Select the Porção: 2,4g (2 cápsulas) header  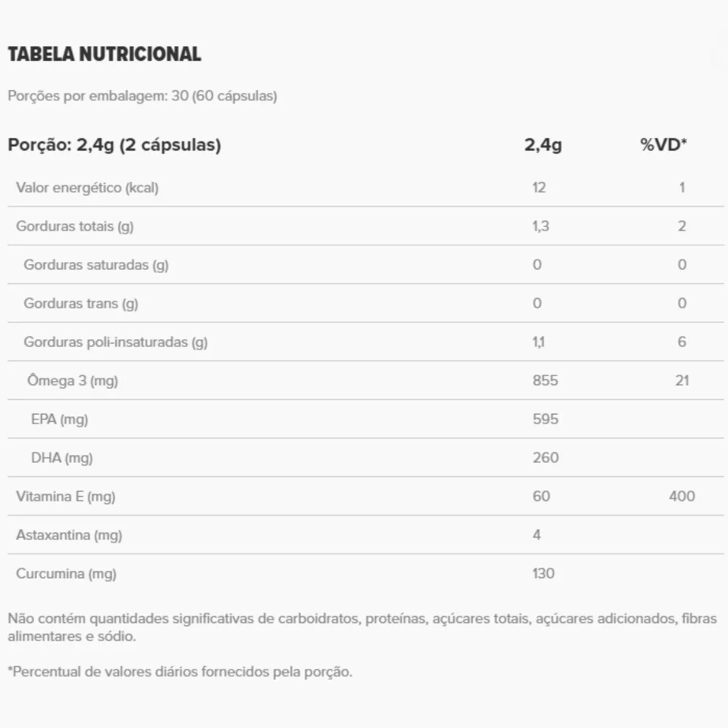(114, 144)
